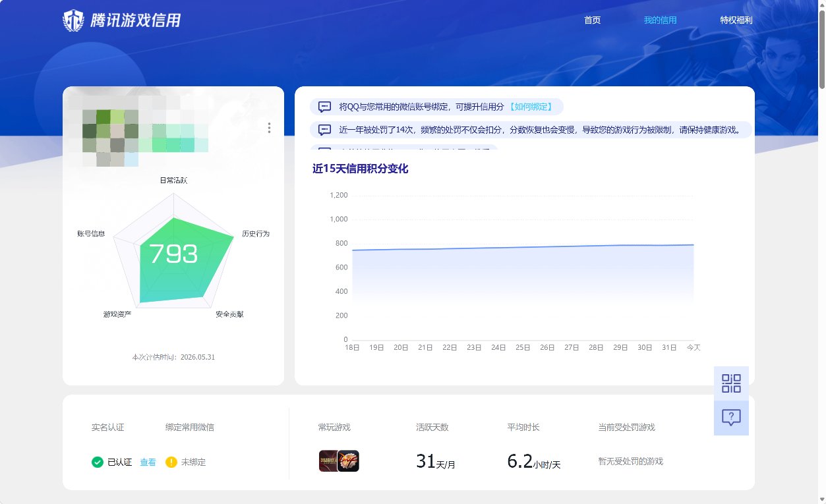Click the 常玩游戏 label
The height and width of the screenshot is (504, 826).
pyautogui.click(x=334, y=428)
